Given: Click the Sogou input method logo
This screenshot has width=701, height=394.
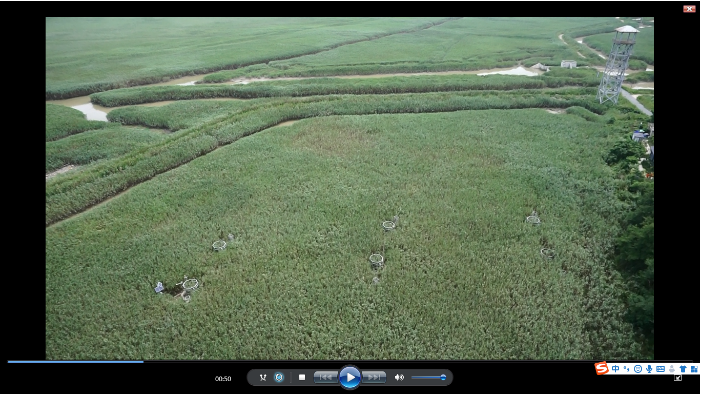Looking at the screenshot, I should 602,368.
